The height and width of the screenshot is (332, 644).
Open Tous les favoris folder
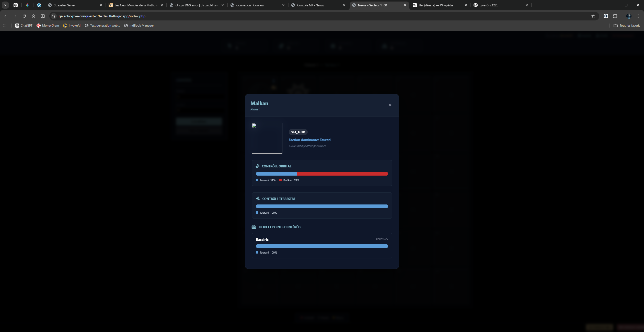(627, 26)
